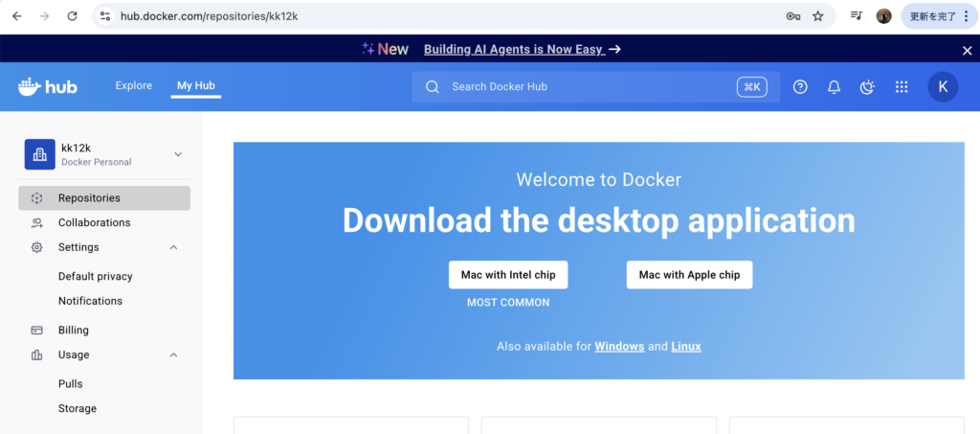
Task: Download for Mac with Apple chip
Action: click(x=689, y=275)
